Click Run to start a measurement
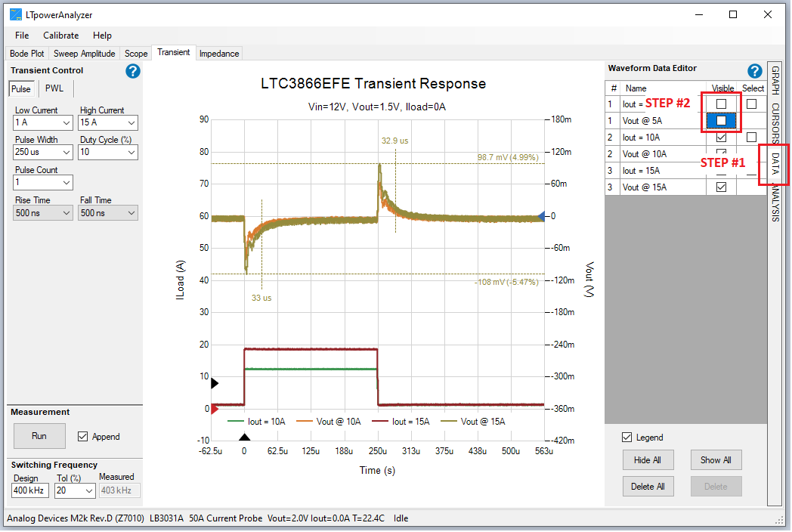The image size is (792, 532). (39, 436)
